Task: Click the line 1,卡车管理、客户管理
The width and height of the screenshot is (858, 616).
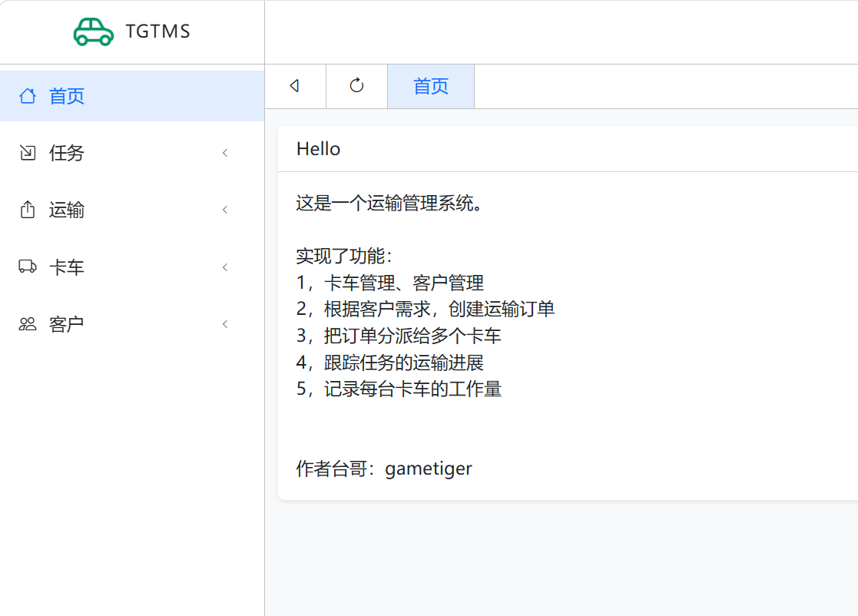Action: pos(389,283)
